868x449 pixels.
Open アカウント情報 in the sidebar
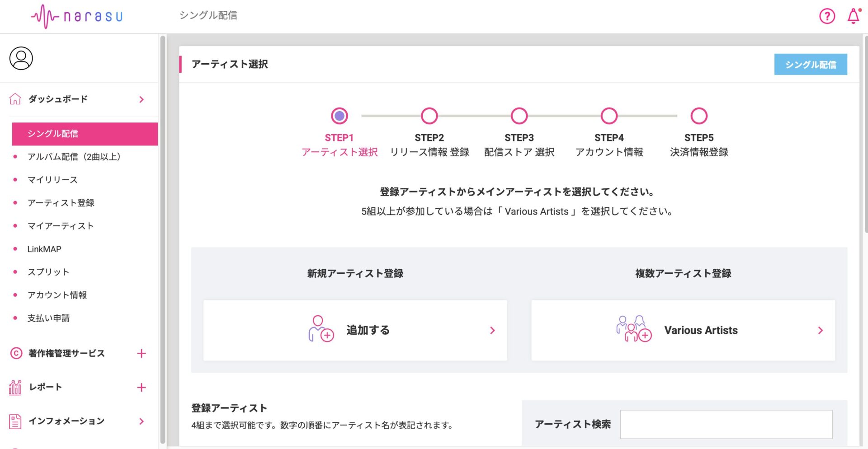pos(57,295)
